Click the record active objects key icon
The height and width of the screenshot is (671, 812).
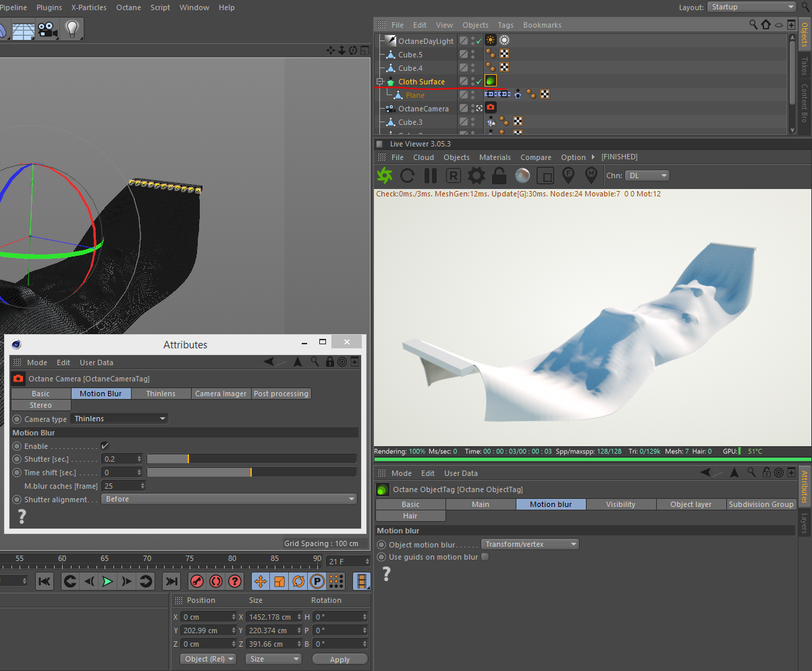(x=197, y=581)
